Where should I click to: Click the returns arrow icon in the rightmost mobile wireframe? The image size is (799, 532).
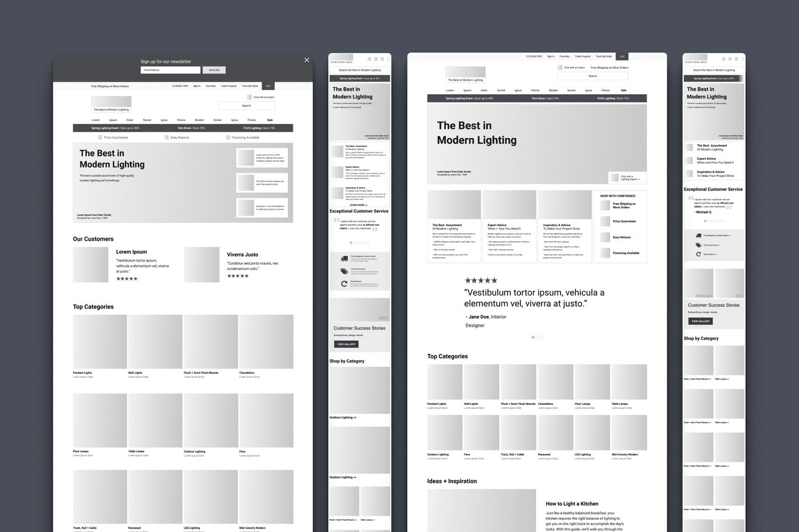click(x=699, y=254)
